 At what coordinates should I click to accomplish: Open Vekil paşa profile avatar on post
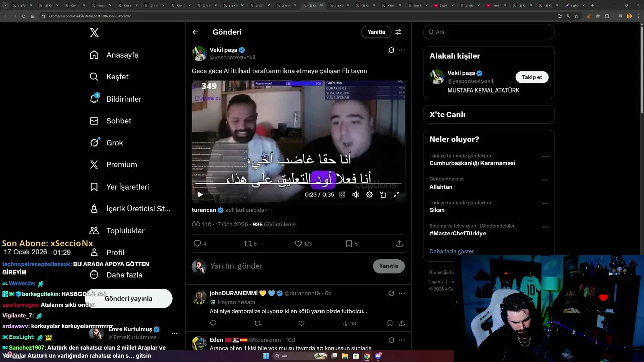point(199,54)
